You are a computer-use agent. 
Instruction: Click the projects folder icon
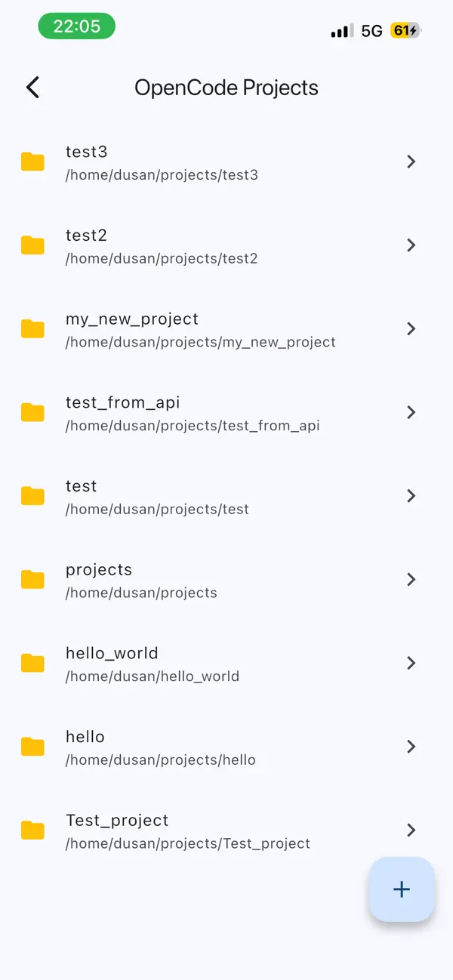pyautogui.click(x=32, y=579)
